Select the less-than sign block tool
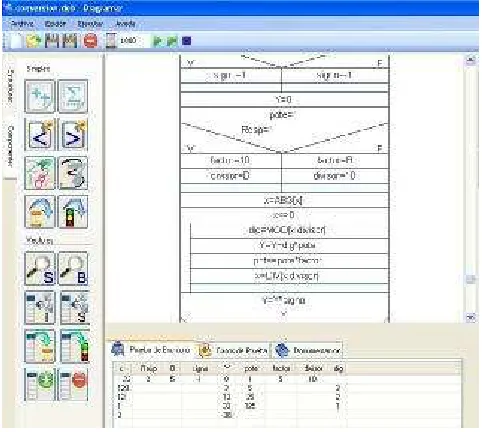The image size is (482, 432). [x=39, y=135]
